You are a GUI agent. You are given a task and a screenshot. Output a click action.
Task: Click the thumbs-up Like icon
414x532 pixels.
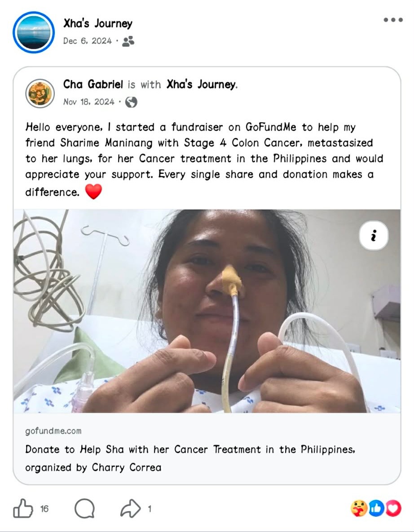coord(22,509)
